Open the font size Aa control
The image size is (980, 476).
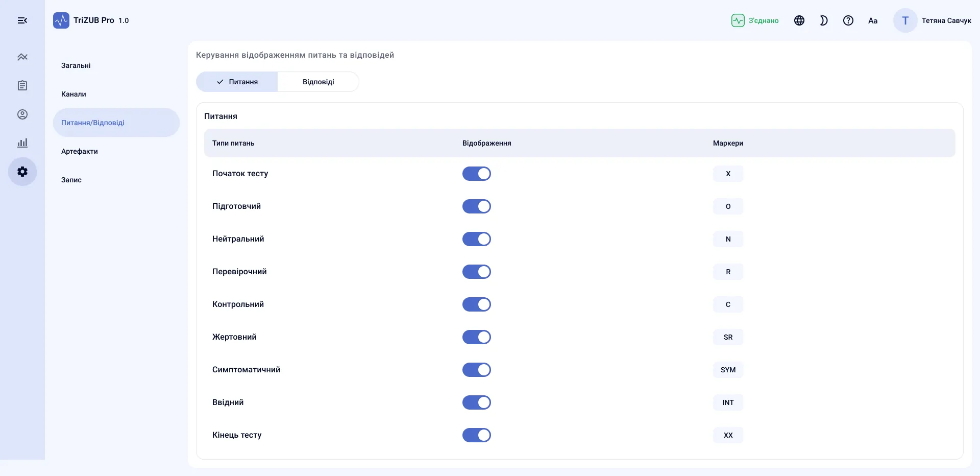pos(873,20)
